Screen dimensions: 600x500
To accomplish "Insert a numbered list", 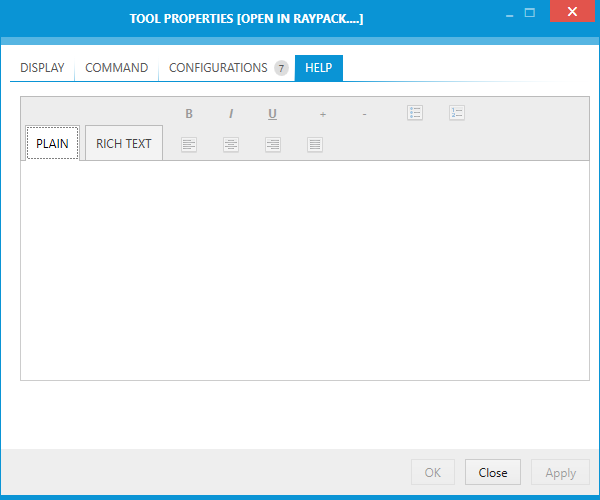I will (457, 113).
